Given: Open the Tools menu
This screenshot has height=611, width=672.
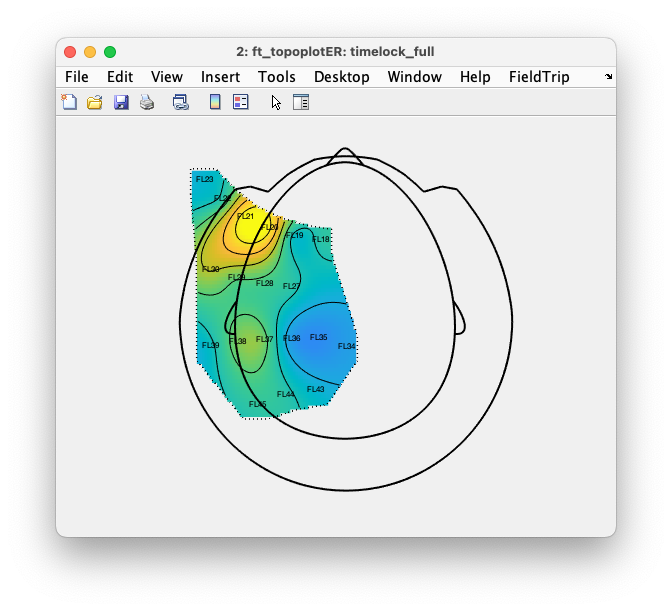Looking at the screenshot, I should point(276,77).
